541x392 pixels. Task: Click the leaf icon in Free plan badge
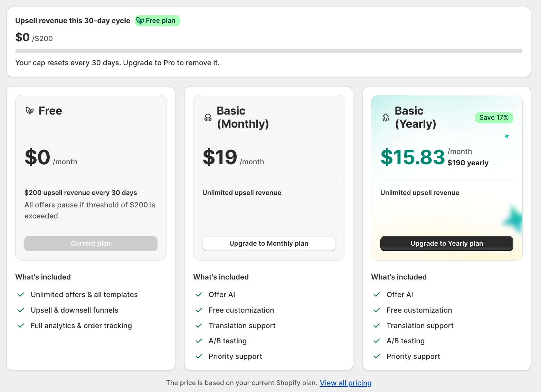click(140, 21)
